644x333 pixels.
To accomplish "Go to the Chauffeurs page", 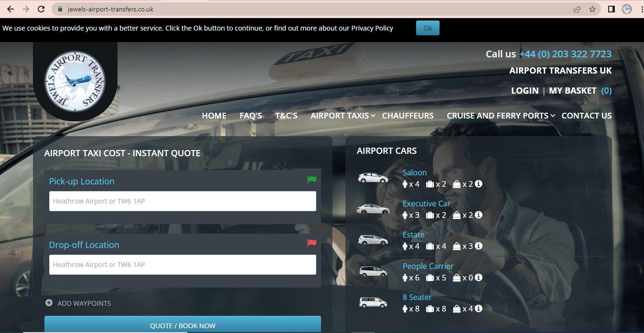I will tap(408, 116).
